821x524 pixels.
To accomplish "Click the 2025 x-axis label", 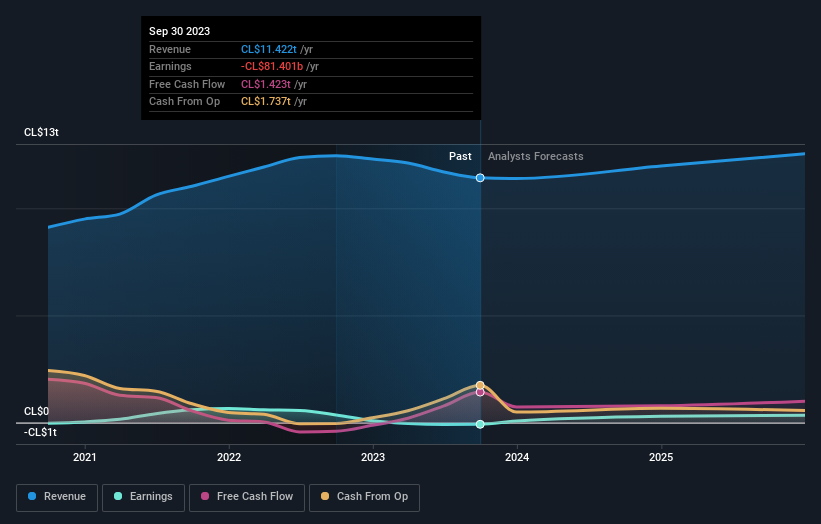I will (x=661, y=457).
